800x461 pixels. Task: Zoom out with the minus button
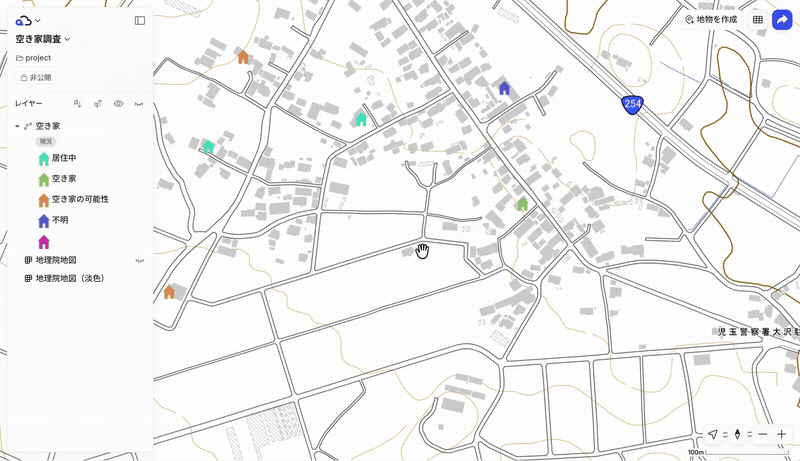point(762,434)
